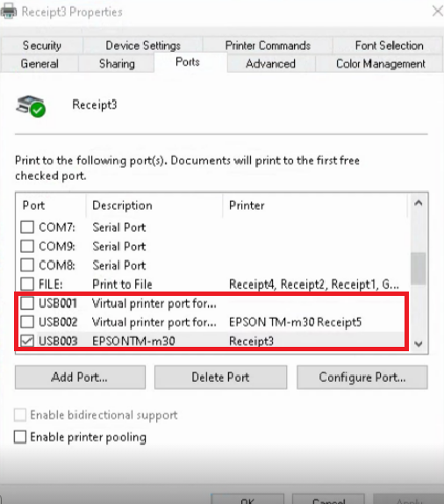
Task: Uncheck the USB003 port checkbox
Action: coord(27,341)
